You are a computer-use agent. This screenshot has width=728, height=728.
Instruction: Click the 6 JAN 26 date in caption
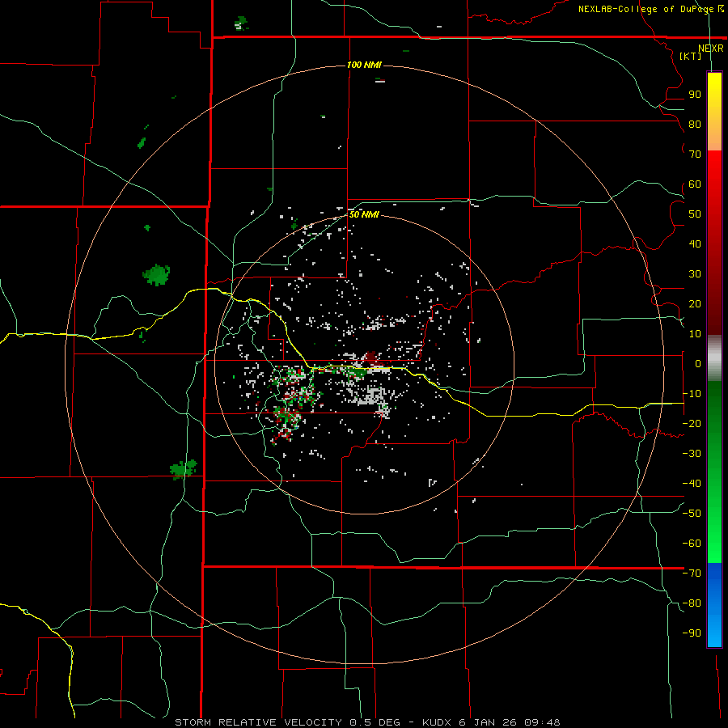(x=488, y=722)
